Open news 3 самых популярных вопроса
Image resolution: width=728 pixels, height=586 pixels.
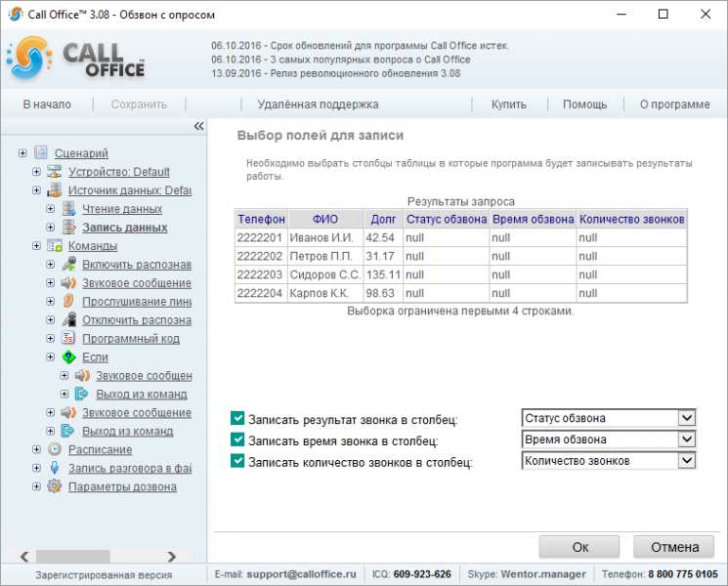341,60
